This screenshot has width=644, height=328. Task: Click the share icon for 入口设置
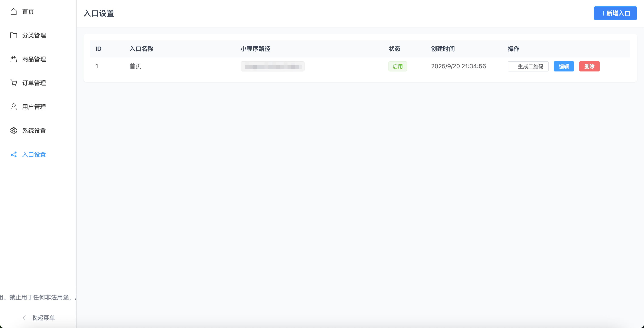13,154
